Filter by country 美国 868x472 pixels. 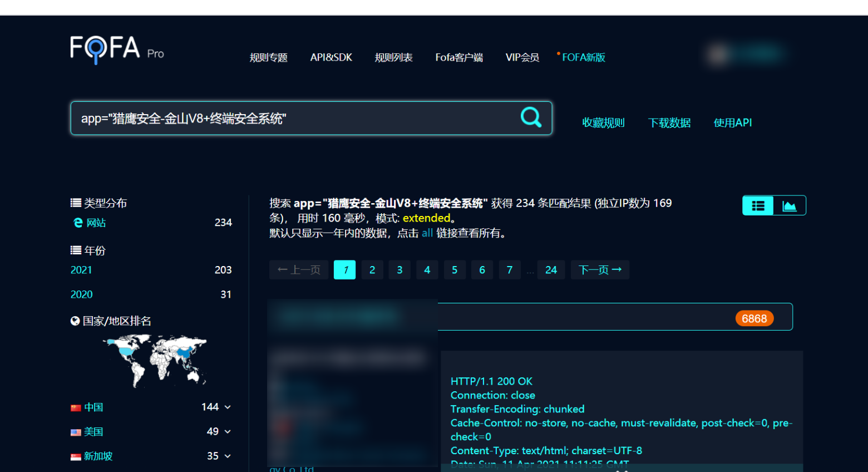point(93,432)
